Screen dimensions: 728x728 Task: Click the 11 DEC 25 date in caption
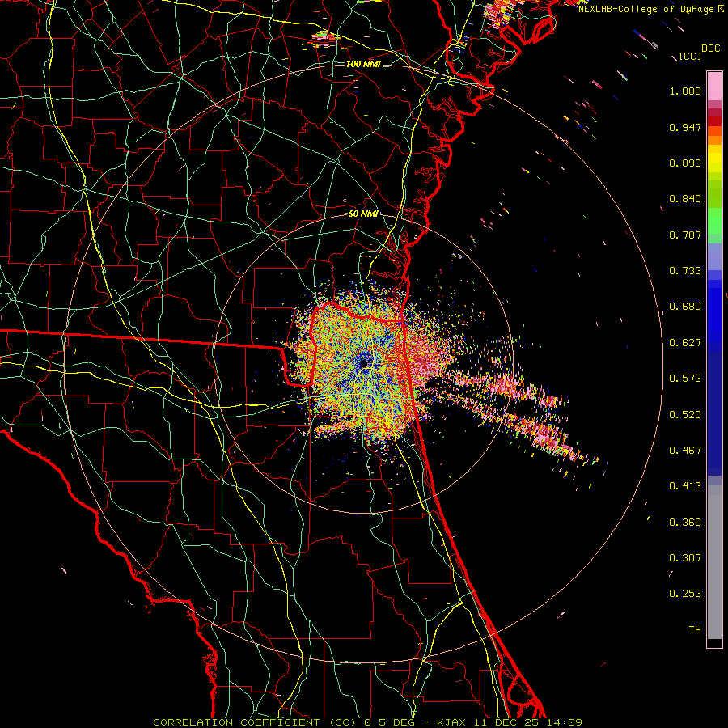tap(506, 722)
